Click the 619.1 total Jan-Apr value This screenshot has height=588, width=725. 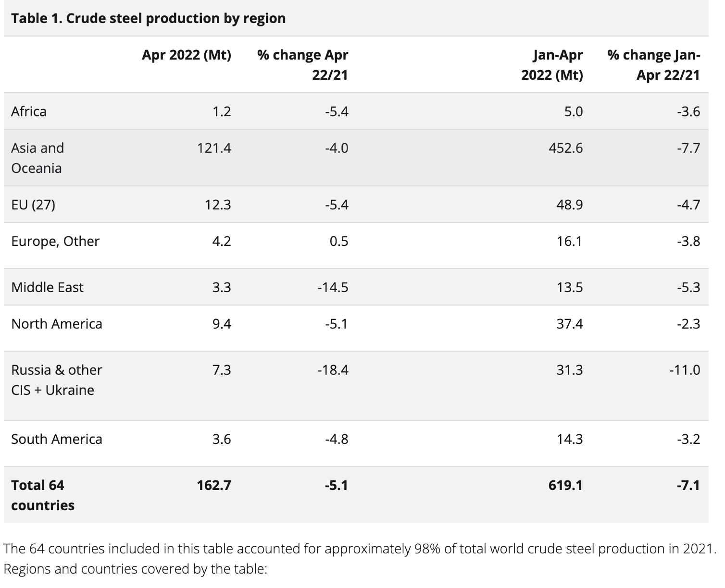pyautogui.click(x=565, y=485)
